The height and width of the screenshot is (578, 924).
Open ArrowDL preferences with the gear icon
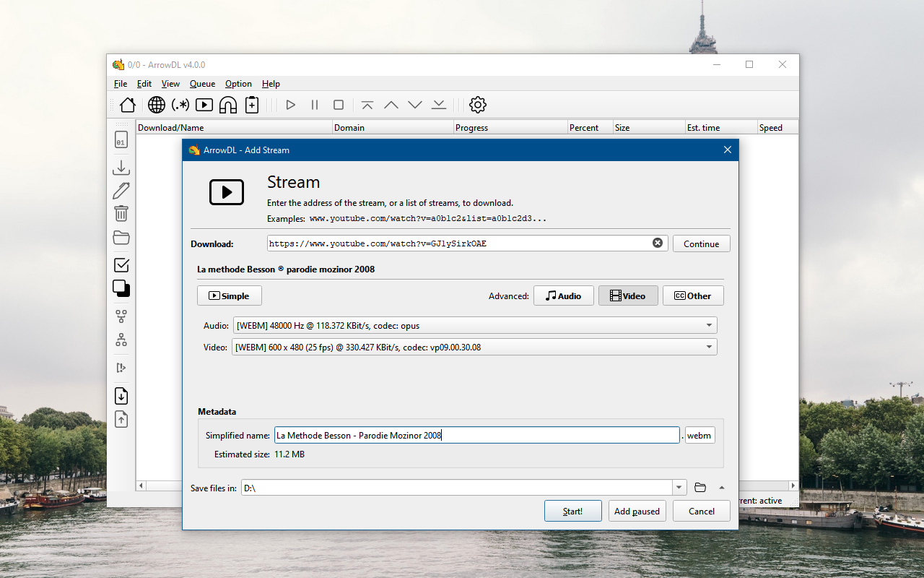click(477, 105)
